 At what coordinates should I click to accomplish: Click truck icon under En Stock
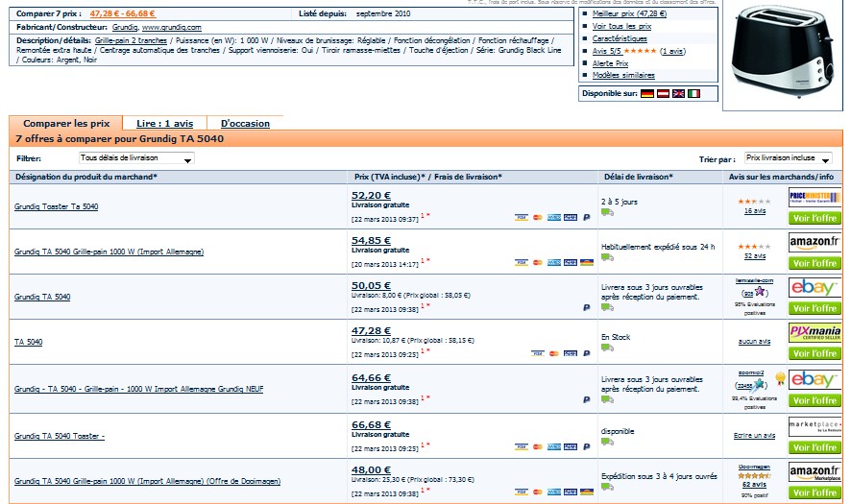607,348
